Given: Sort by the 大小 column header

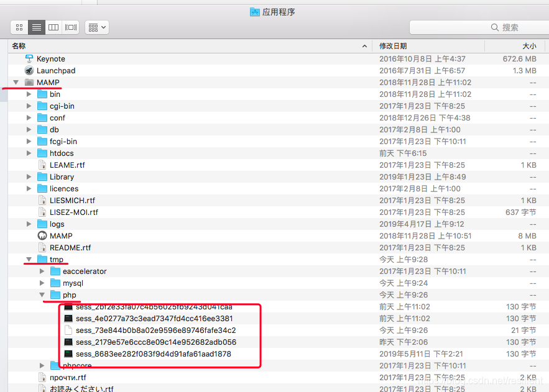Looking at the screenshot, I should (515, 46).
